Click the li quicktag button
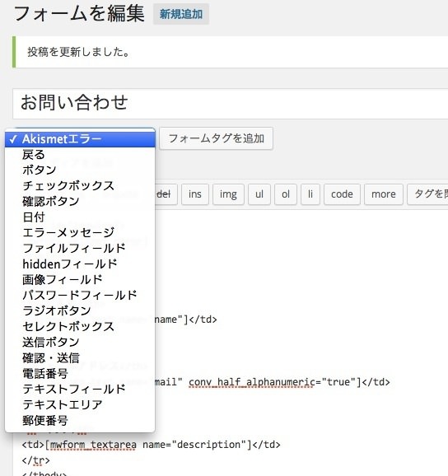 coord(310,194)
